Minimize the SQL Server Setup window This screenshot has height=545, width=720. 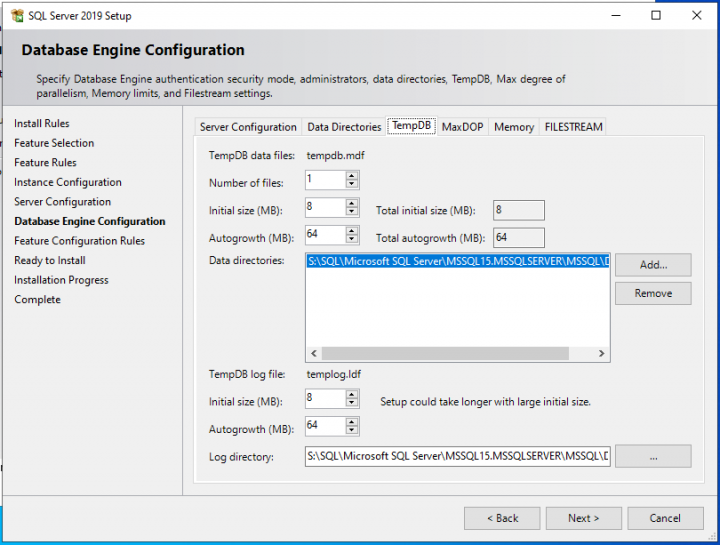(616, 15)
